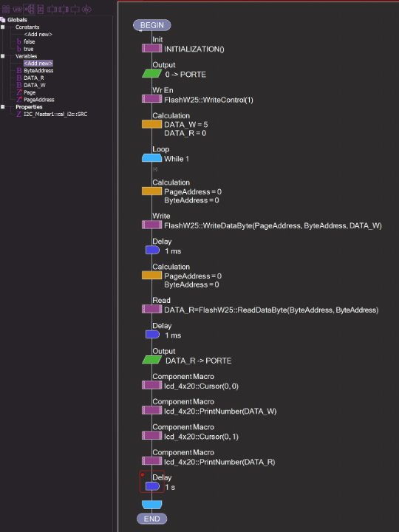Click the green Output 0 -> PORTE icon

tap(151, 74)
